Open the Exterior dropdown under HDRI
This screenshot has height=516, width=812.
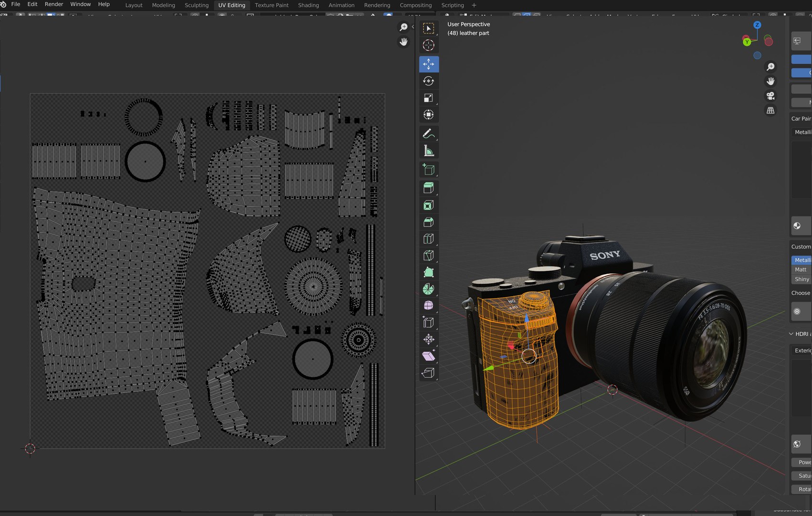pyautogui.click(x=802, y=351)
